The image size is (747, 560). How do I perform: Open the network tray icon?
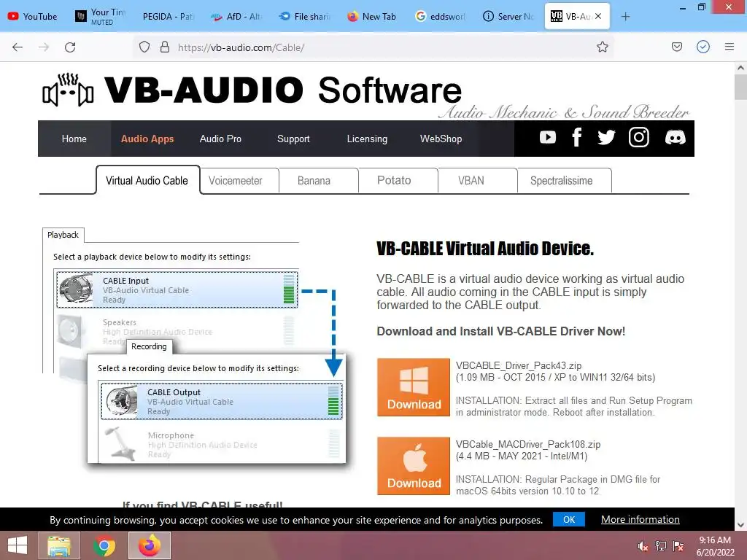click(x=660, y=546)
